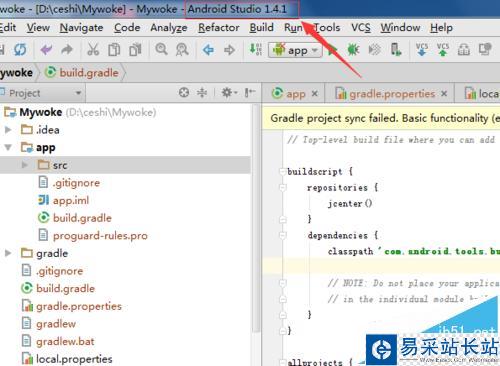
Task: Navigate Back with blue left arrow
Action: click(208, 50)
